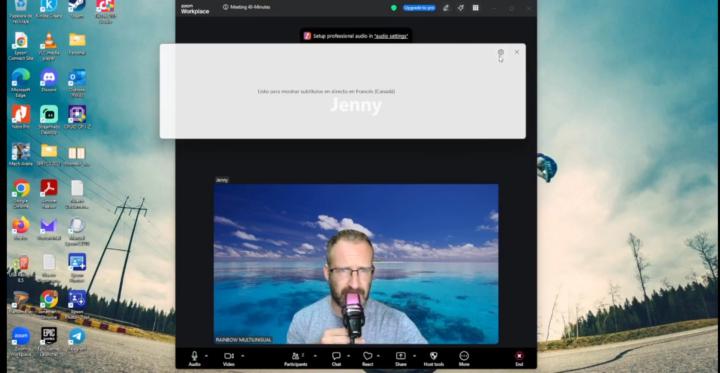The height and width of the screenshot is (373, 720).
Task: Open Outlook desktop shortcut
Action: (x=77, y=83)
